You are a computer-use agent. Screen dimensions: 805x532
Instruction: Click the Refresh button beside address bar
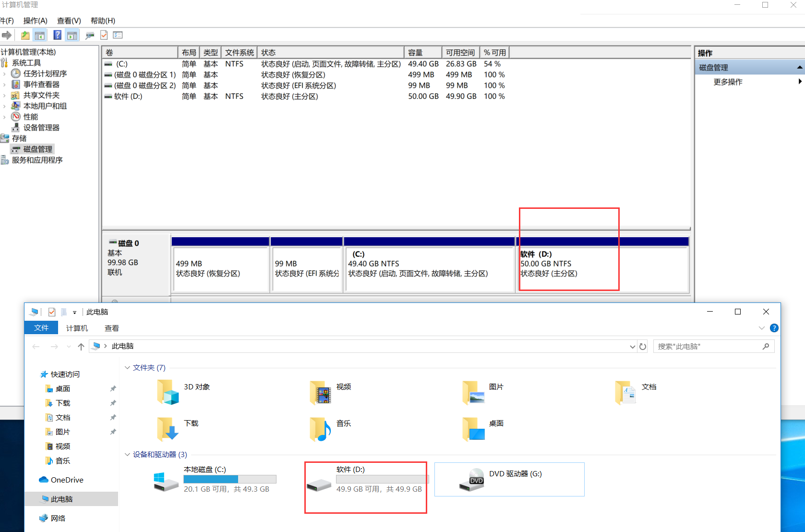coord(643,347)
